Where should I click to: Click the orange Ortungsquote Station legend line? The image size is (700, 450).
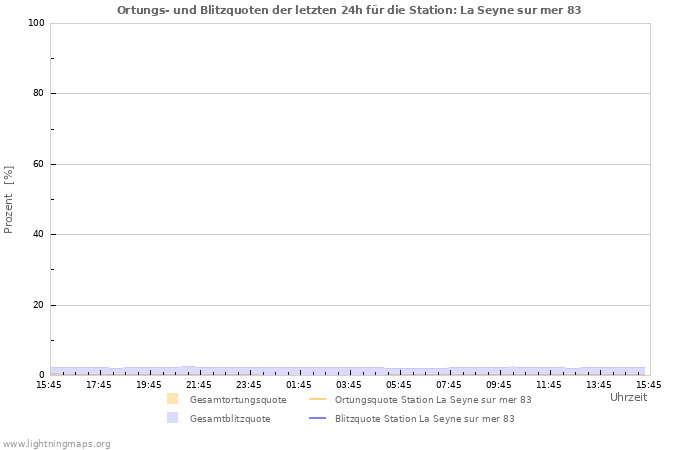pyautogui.click(x=318, y=399)
